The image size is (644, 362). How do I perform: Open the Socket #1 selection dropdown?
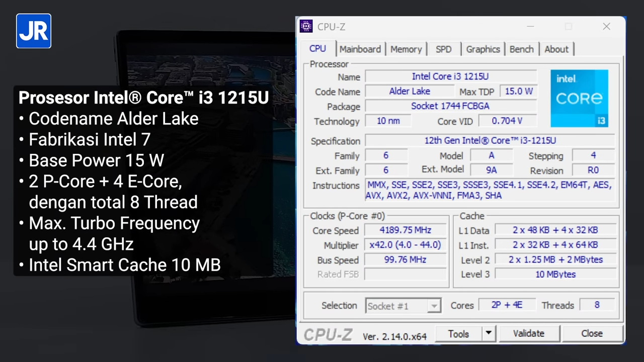pyautogui.click(x=403, y=306)
